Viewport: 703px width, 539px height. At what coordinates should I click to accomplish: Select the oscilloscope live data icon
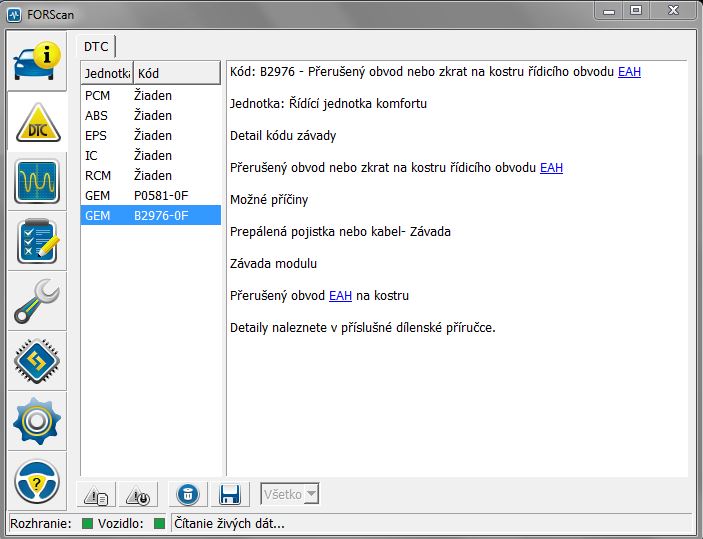[38, 182]
